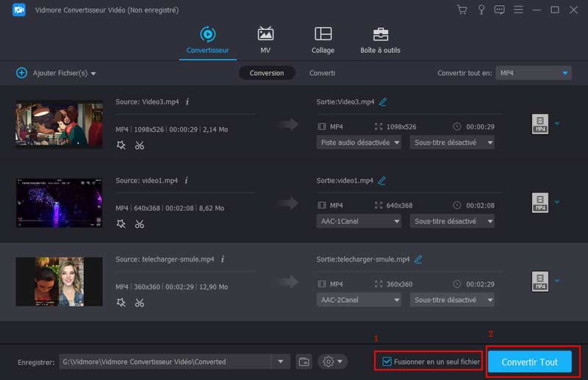The height and width of the screenshot is (380, 588).
Task: Switch to the Collage tab
Action: [x=323, y=40]
